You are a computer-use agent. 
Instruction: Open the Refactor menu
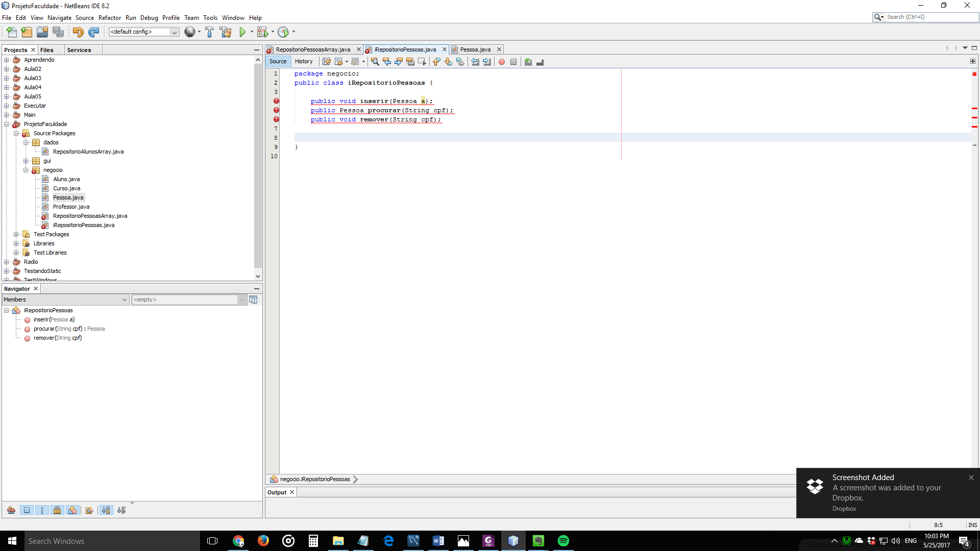[x=109, y=18]
